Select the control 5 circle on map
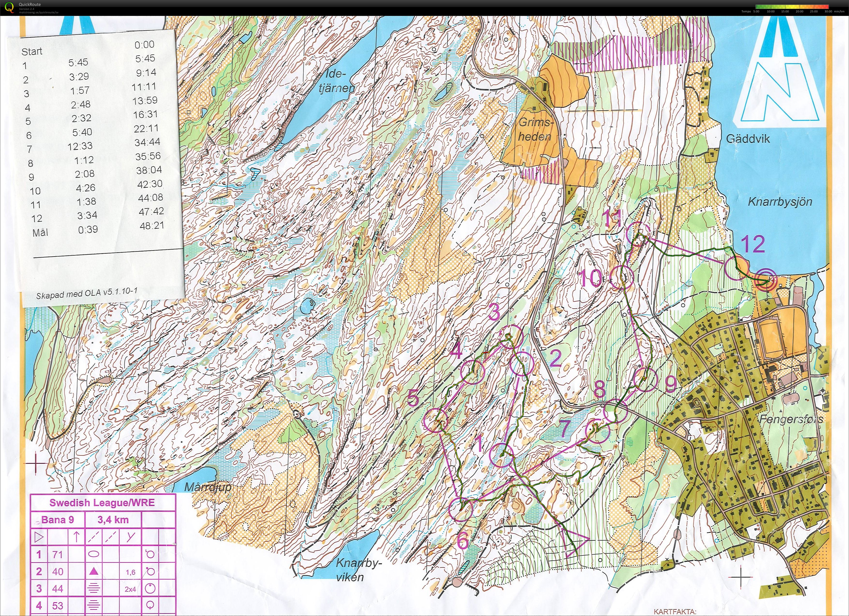Screen dimensions: 849x616 pyautogui.click(x=436, y=421)
